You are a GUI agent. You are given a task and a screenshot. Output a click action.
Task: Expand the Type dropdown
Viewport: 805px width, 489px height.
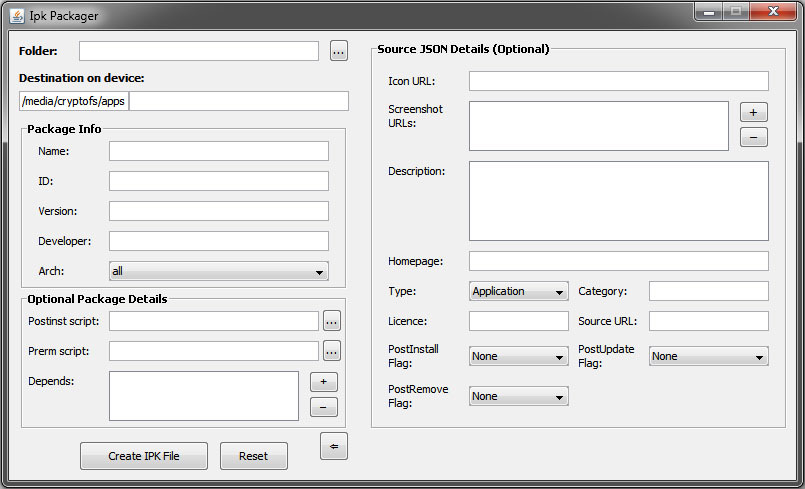coord(518,291)
